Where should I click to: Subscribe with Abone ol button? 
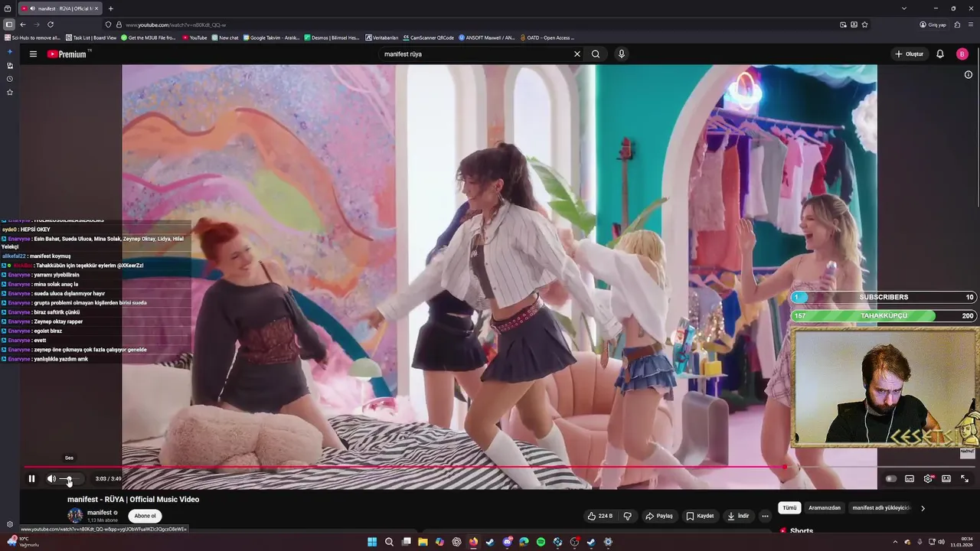145,516
